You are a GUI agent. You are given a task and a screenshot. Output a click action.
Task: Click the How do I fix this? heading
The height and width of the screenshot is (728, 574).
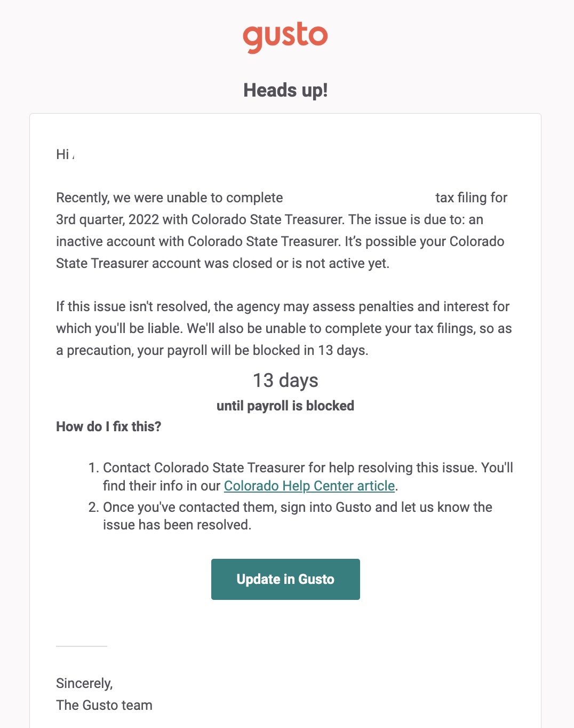tap(109, 426)
